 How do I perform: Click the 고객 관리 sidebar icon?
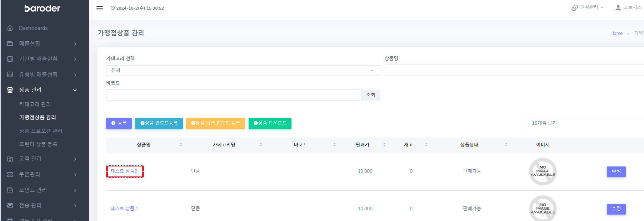pyautogui.click(x=10, y=159)
